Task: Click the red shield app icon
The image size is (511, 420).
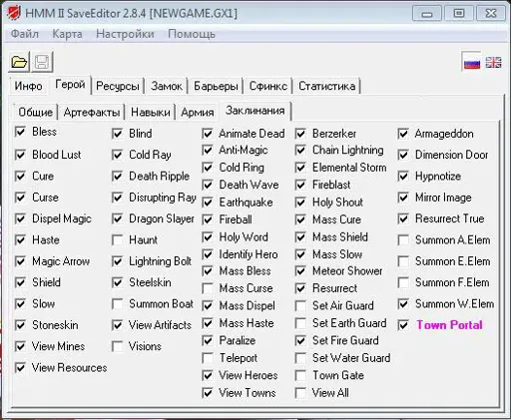Action: point(14,13)
